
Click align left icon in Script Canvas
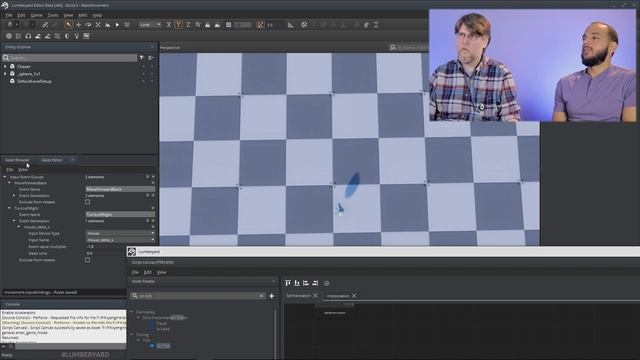point(306,283)
